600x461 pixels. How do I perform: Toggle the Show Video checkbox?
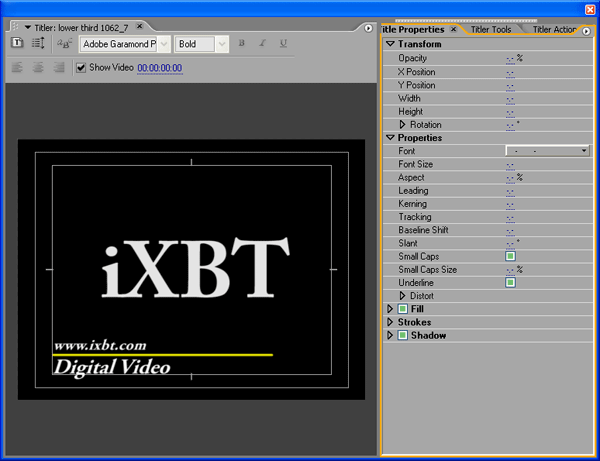[x=81, y=68]
